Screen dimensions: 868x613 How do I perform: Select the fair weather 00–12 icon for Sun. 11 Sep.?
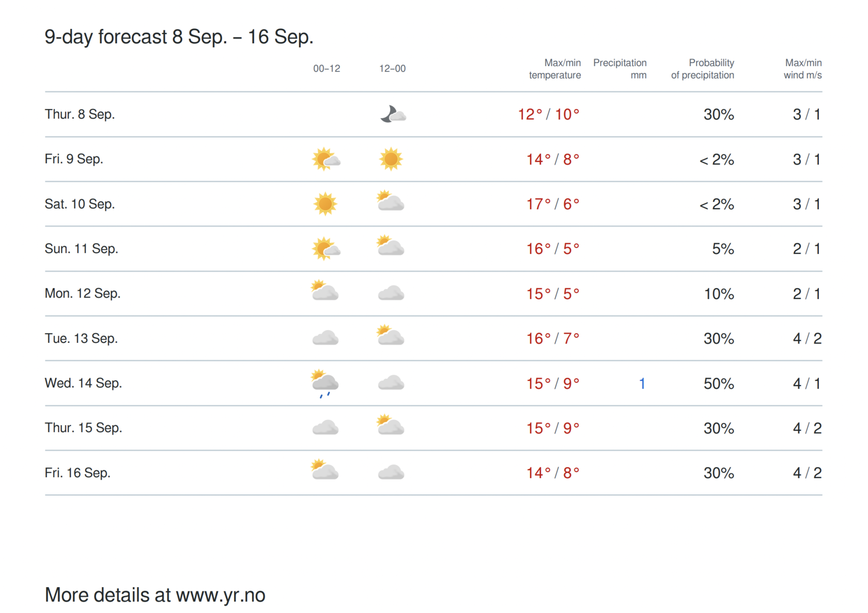pos(326,248)
